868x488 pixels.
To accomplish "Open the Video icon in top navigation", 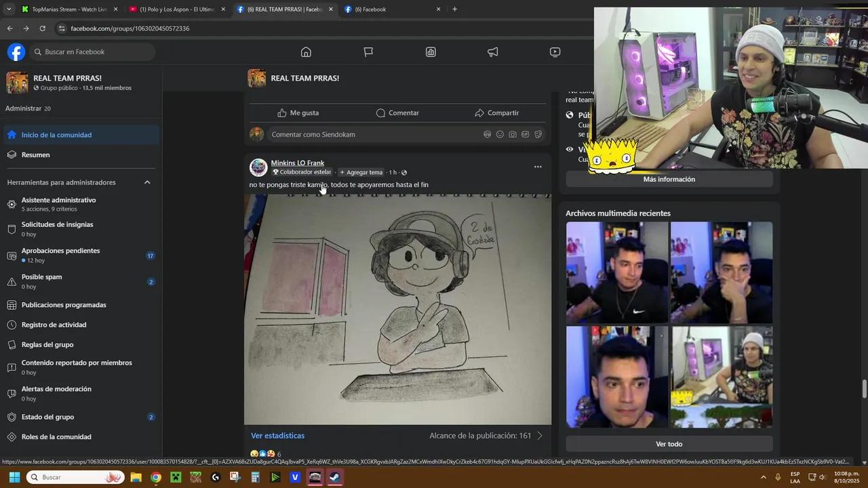I will [x=555, y=52].
